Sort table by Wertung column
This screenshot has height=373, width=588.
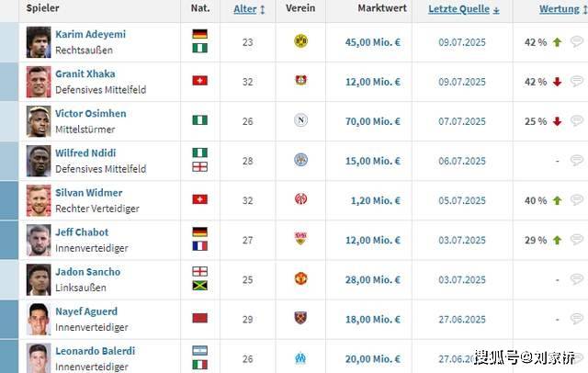[562, 9]
